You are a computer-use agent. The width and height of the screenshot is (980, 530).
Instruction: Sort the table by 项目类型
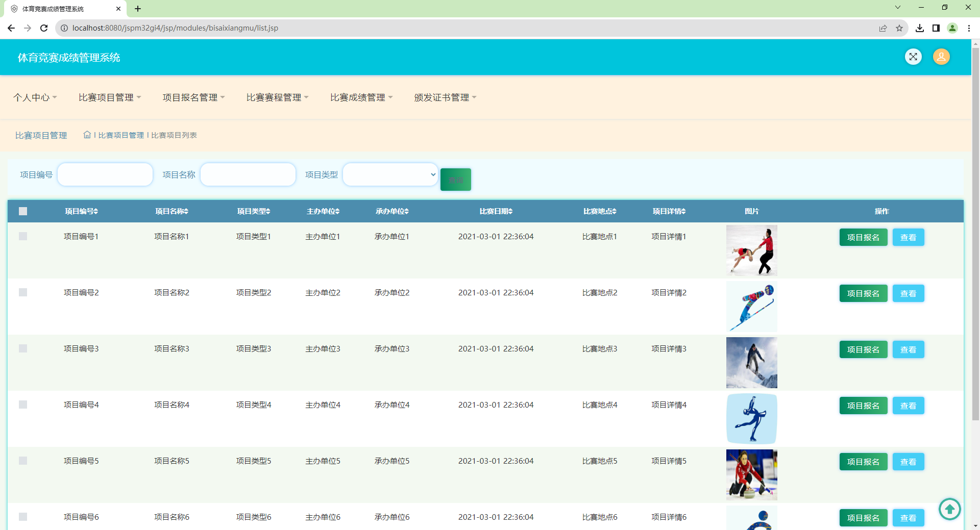coord(254,211)
